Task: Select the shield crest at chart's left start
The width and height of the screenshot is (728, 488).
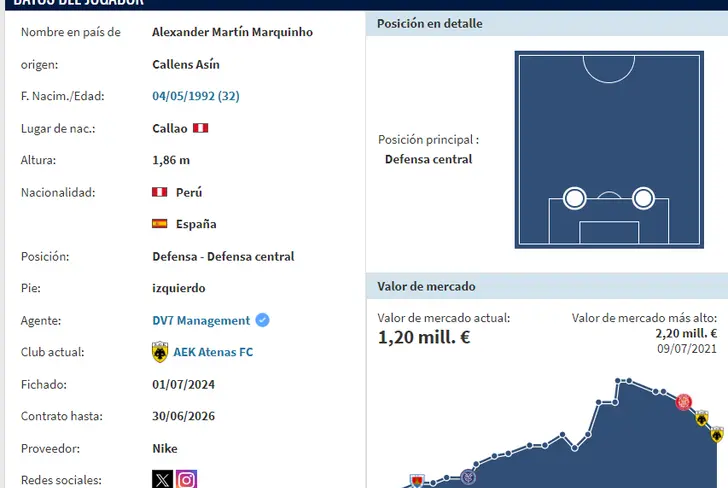Action: pyautogui.click(x=418, y=481)
